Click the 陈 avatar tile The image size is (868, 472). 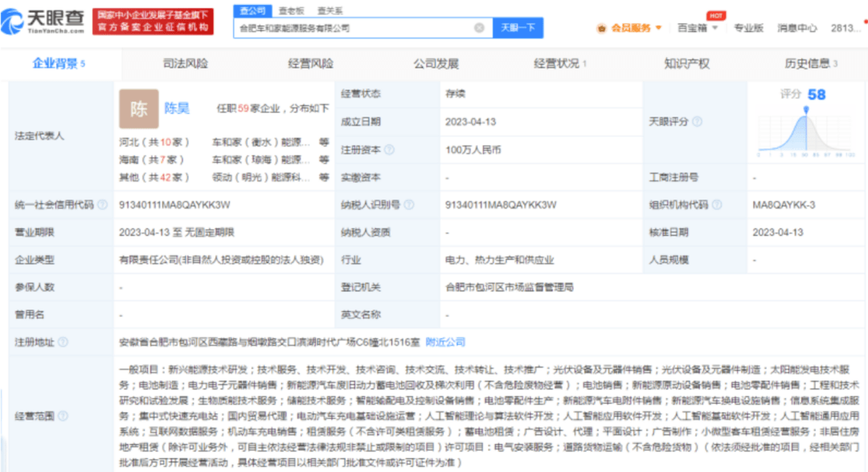click(x=138, y=109)
